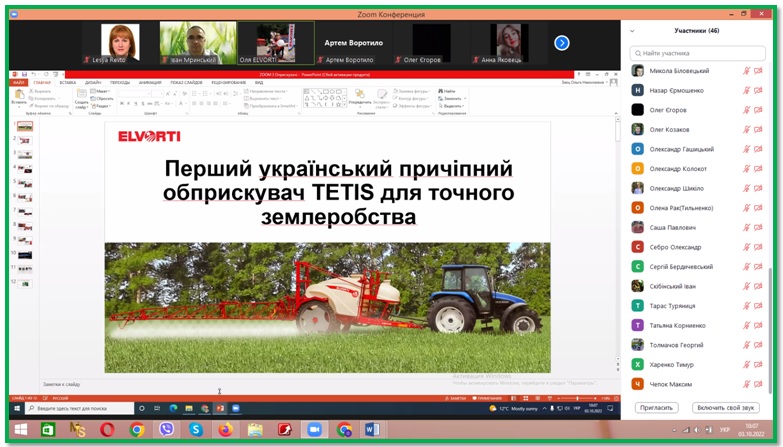Click PowerPoint icon on shared screen taskbar
Image resolution: width=783 pixels, height=447 pixels.
point(220,409)
